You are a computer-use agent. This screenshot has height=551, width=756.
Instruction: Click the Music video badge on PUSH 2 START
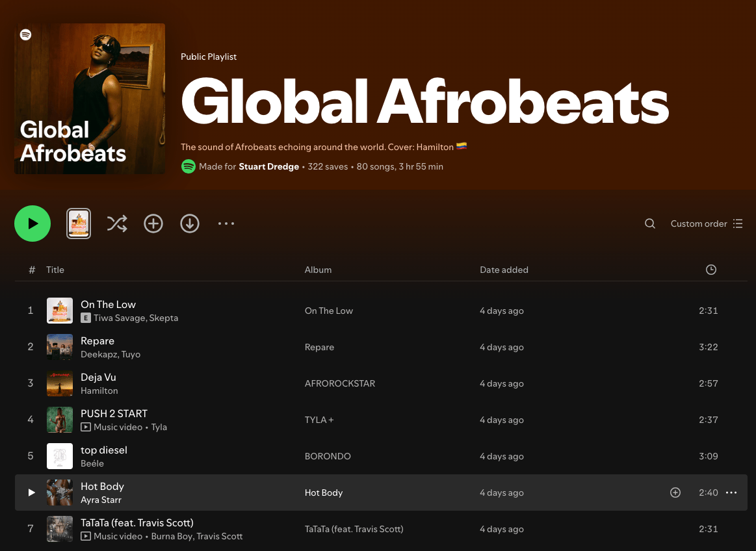pos(85,427)
